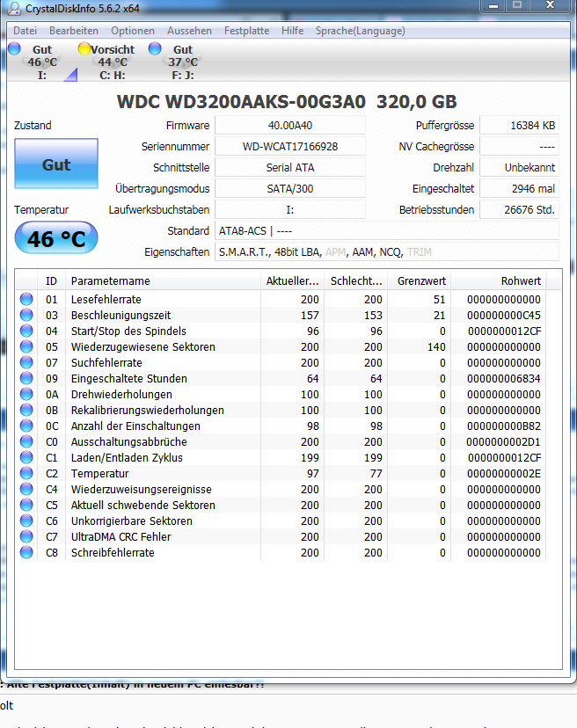Select the Eingeschaltete Stunden parameter name
Viewport: 577px width, 728px height.
129,378
